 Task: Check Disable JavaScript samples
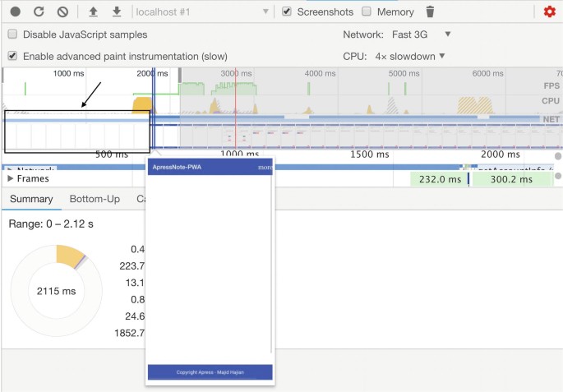12,34
